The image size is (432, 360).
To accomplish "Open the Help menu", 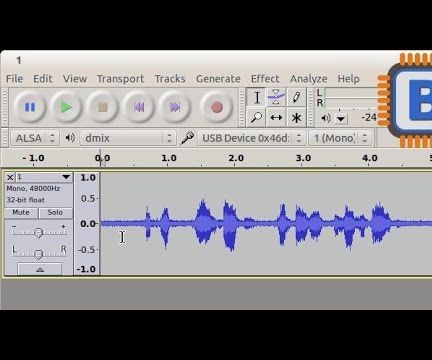I will tap(349, 79).
